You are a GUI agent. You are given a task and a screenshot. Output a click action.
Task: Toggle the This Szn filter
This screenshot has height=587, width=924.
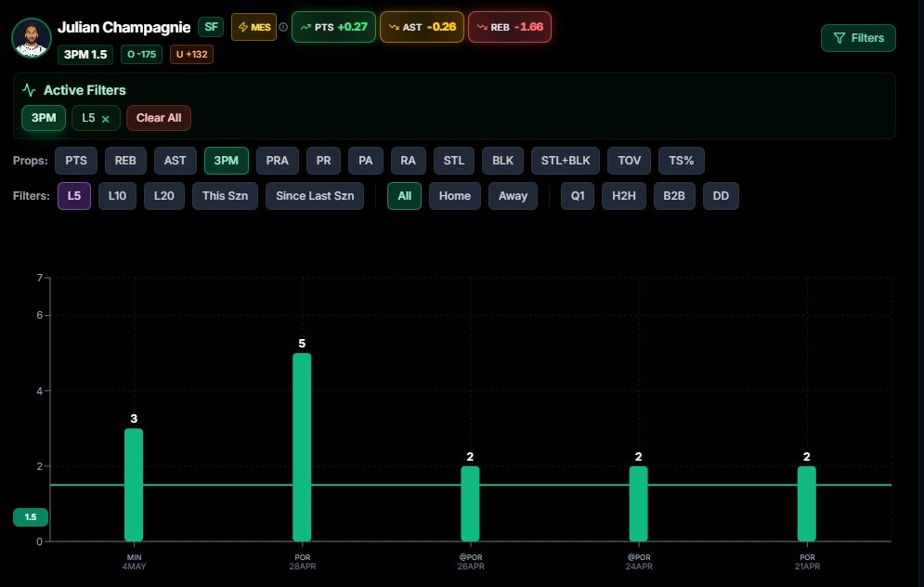[225, 196]
